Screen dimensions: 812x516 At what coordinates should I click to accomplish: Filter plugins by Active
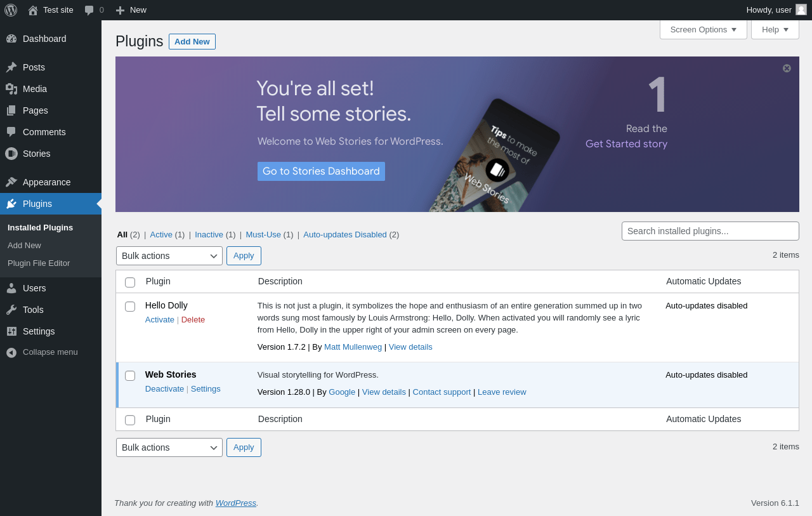pyautogui.click(x=161, y=235)
